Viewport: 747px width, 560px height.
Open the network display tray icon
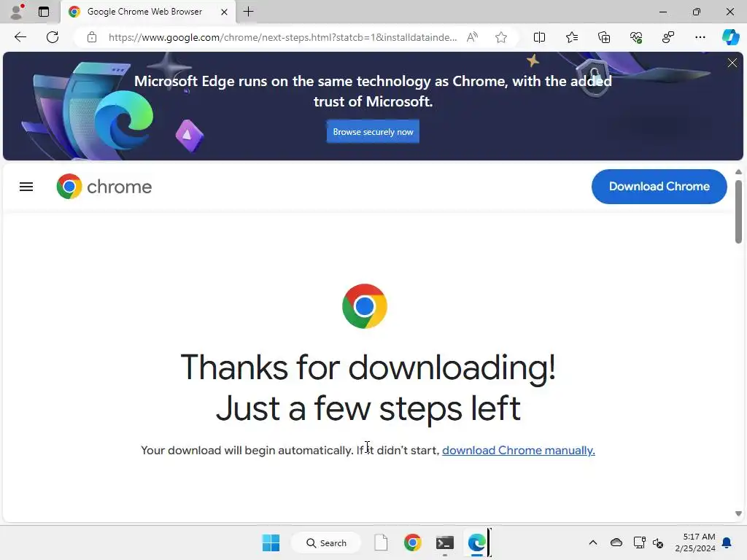click(639, 542)
